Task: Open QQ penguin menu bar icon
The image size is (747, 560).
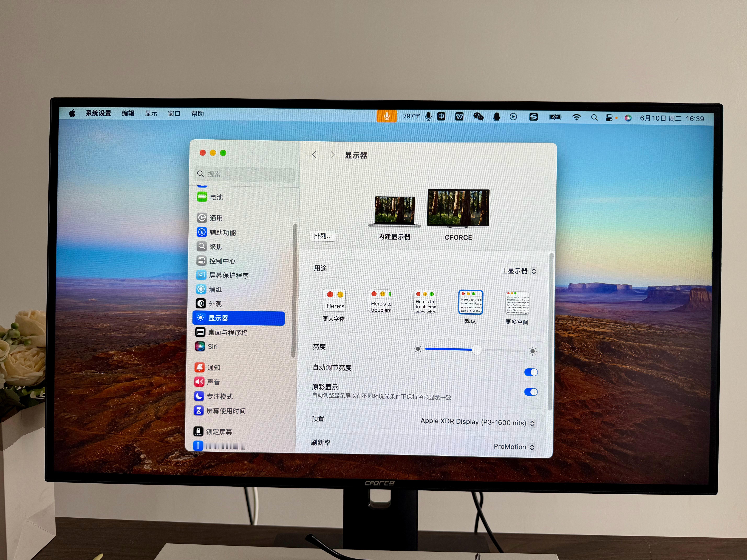Action: tap(496, 117)
